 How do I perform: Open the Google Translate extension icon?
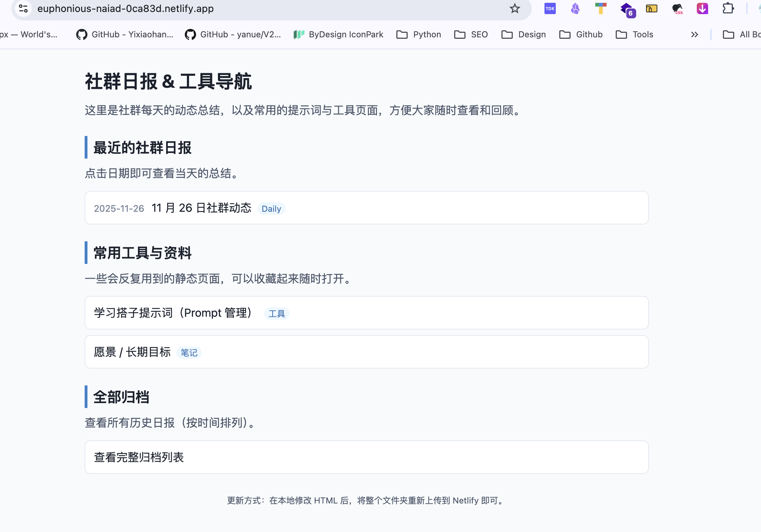pos(600,8)
